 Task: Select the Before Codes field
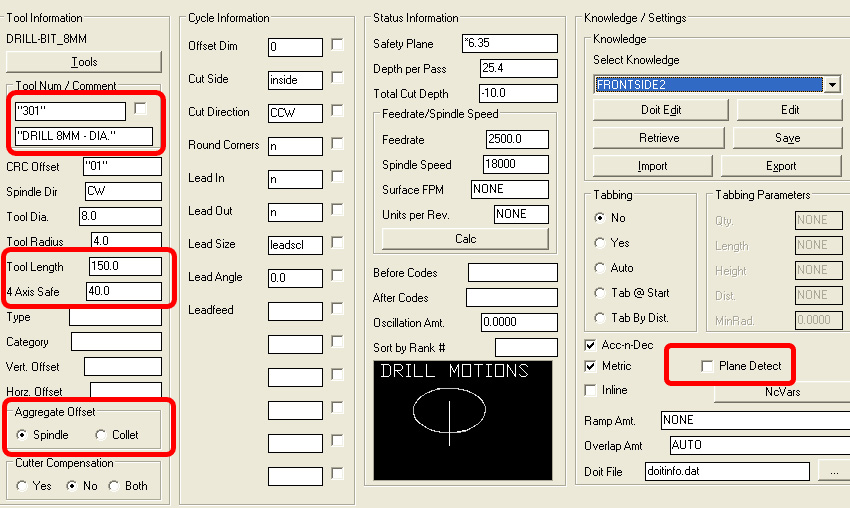point(513,272)
